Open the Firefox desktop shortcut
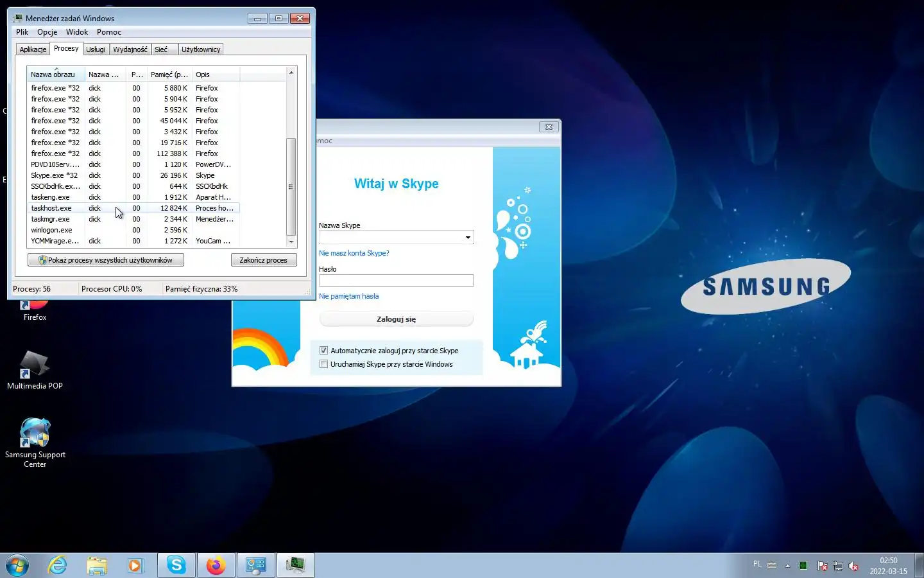The width and height of the screenshot is (924, 578). coord(35,310)
